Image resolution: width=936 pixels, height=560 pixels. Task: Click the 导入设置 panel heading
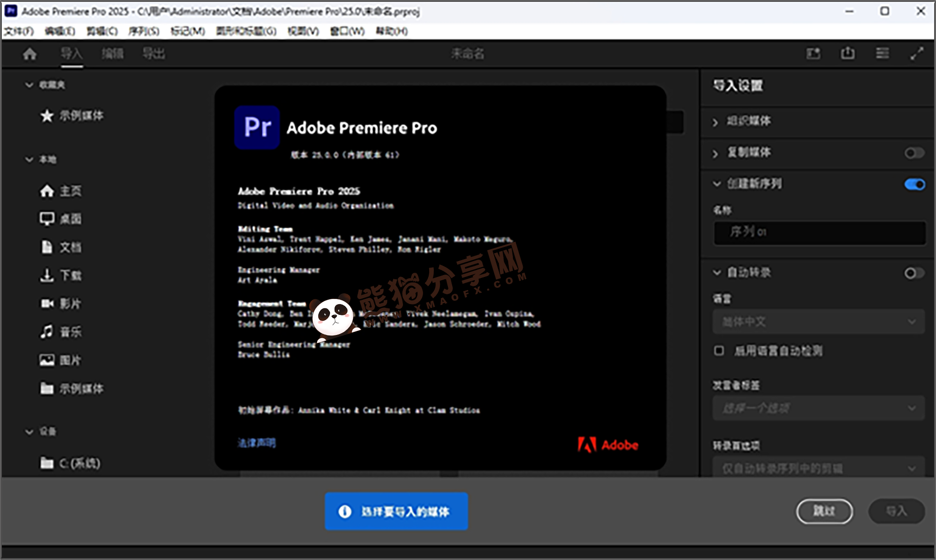pos(738,86)
